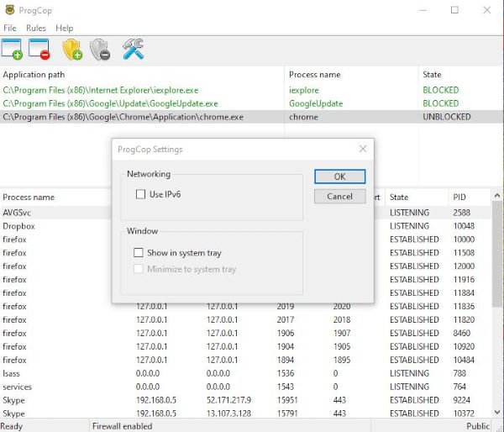Image resolution: width=504 pixels, height=432 pixels.
Task: Open the Rules menu
Action: (x=35, y=29)
